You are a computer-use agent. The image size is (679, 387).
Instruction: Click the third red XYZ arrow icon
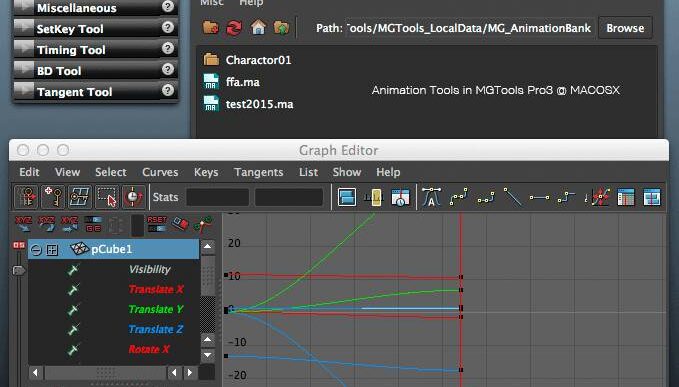pyautogui.click(x=69, y=224)
